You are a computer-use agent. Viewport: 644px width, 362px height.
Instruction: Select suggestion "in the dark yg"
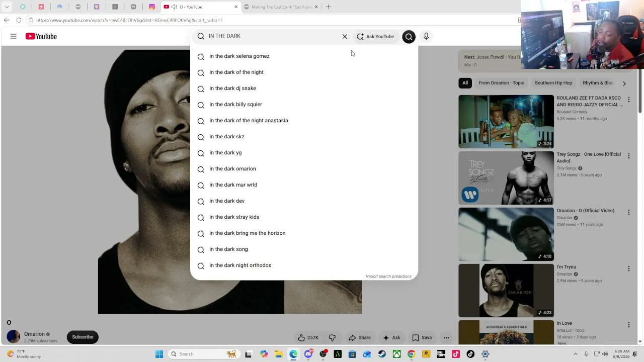click(x=304, y=153)
